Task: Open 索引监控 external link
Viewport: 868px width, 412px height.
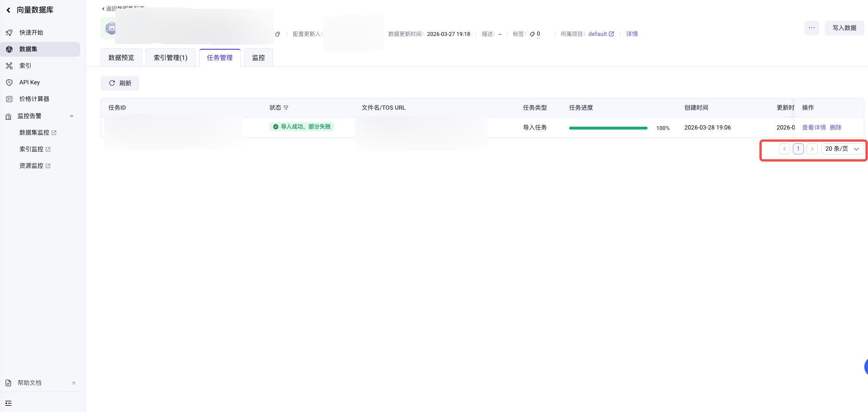Action: [x=35, y=149]
